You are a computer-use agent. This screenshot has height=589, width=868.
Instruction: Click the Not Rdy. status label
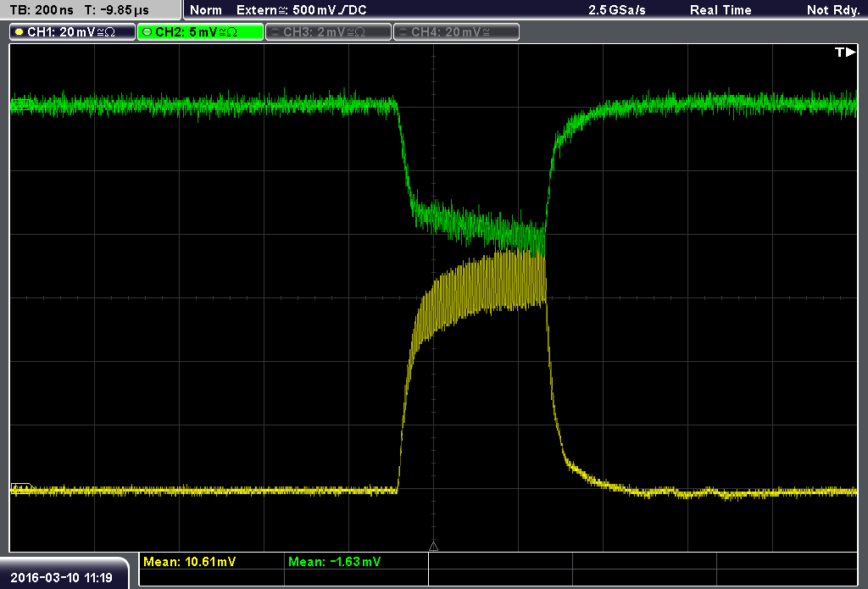pos(832,10)
